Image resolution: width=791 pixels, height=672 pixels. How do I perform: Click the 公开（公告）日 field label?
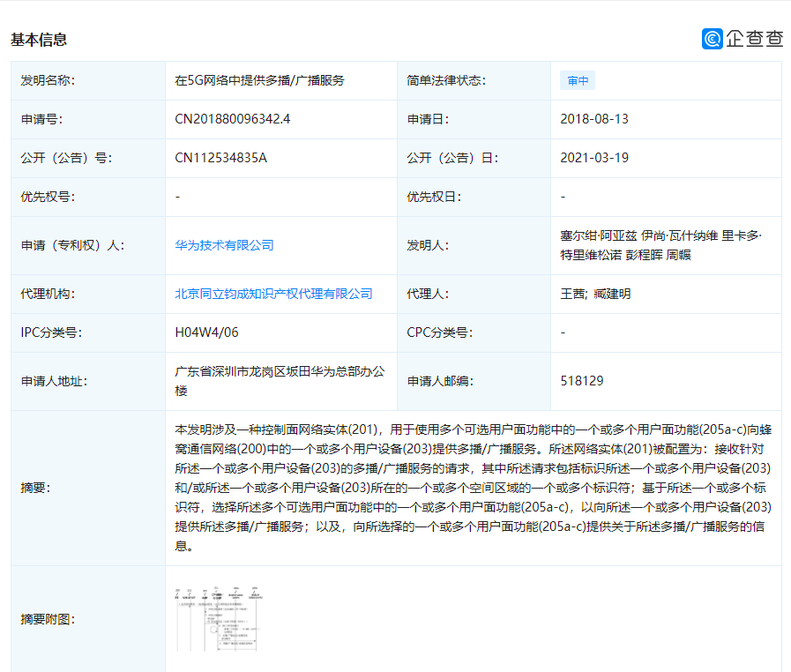pyautogui.click(x=452, y=158)
